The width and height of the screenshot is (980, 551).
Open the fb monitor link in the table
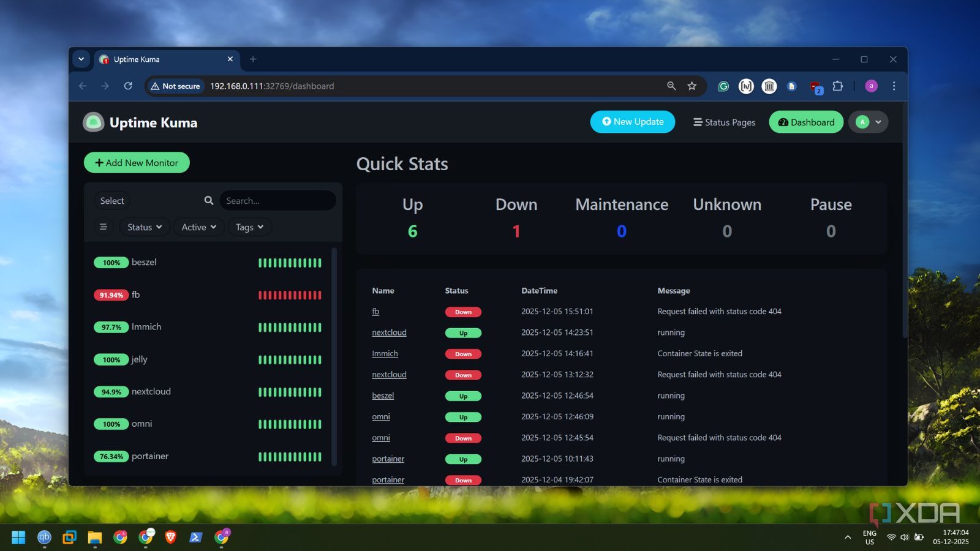375,312
